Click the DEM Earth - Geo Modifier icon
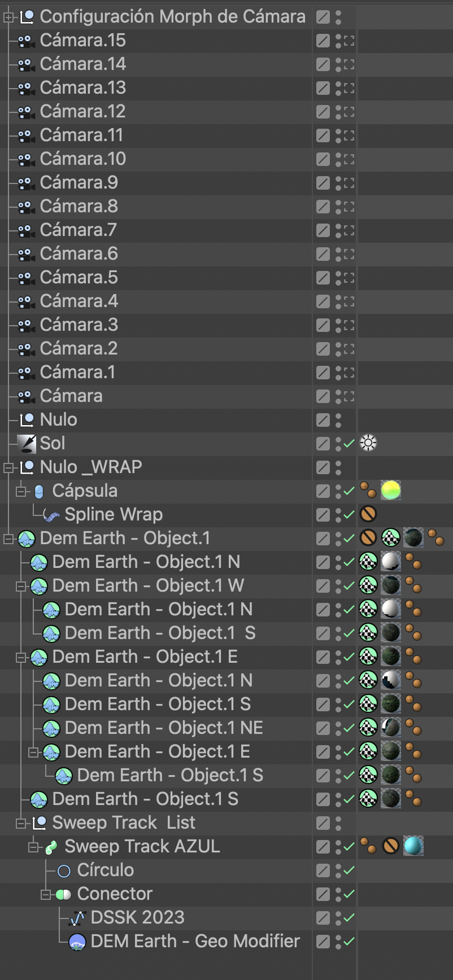This screenshot has width=453, height=980. (x=77, y=942)
